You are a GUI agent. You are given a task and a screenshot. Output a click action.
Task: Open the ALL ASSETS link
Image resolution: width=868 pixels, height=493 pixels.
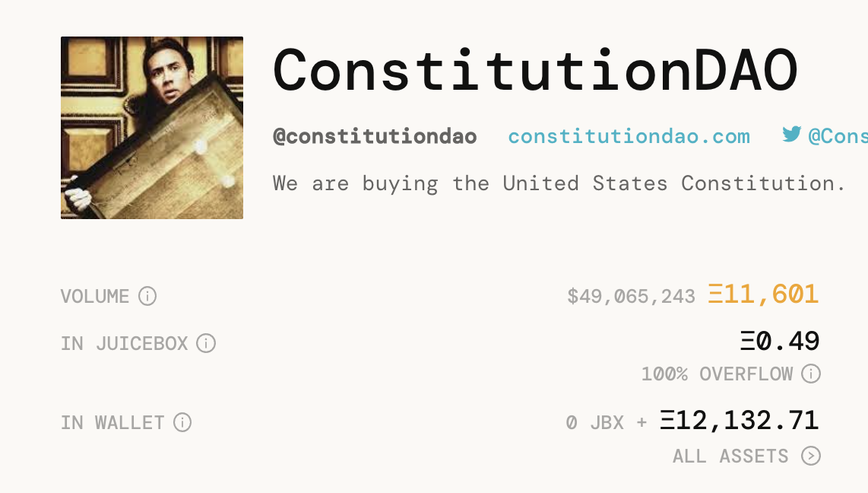[x=731, y=456]
